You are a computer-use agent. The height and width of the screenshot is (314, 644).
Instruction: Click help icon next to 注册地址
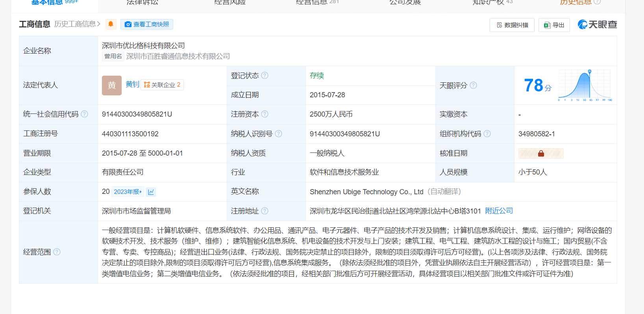click(265, 211)
